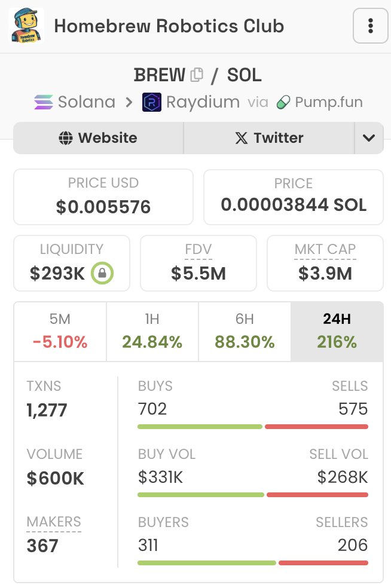Image resolution: width=391 pixels, height=588 pixels.
Task: Select the 5M timeframe tab
Action: (x=60, y=331)
